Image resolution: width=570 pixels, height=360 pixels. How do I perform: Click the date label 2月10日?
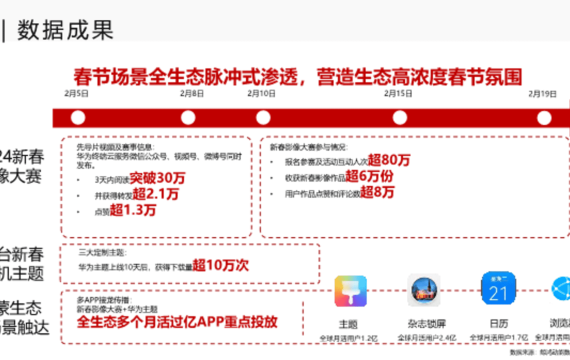coord(261,93)
